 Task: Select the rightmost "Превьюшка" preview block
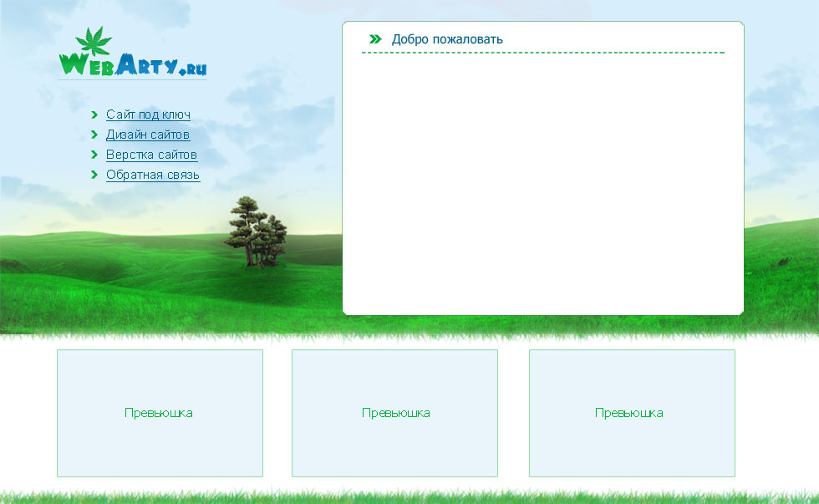point(632,413)
